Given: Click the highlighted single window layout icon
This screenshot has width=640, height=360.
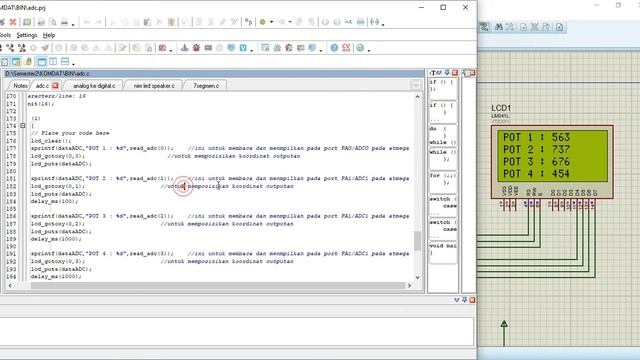Looking at the screenshot, I should [x=42, y=62].
